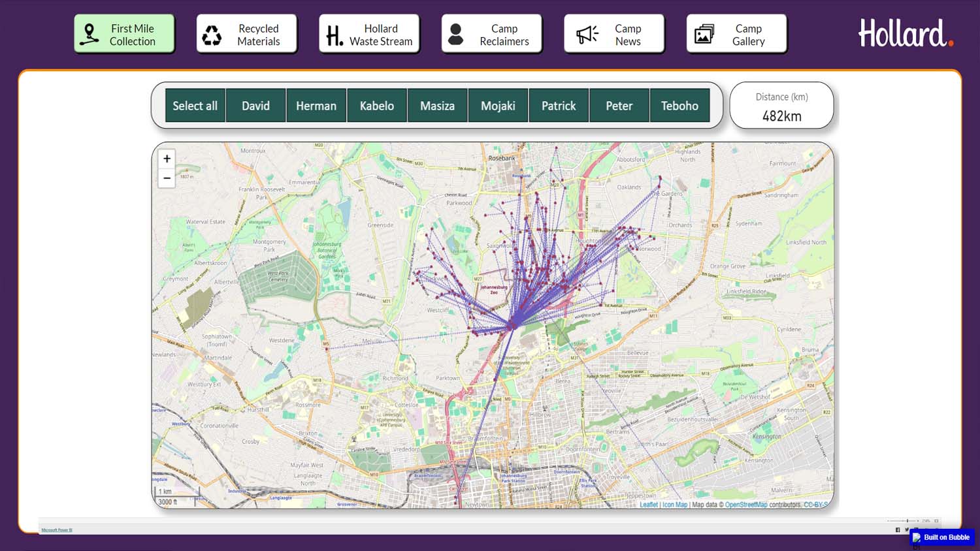Share the report via the Twitter icon
Image resolution: width=980 pixels, height=551 pixels.
pos(906,529)
